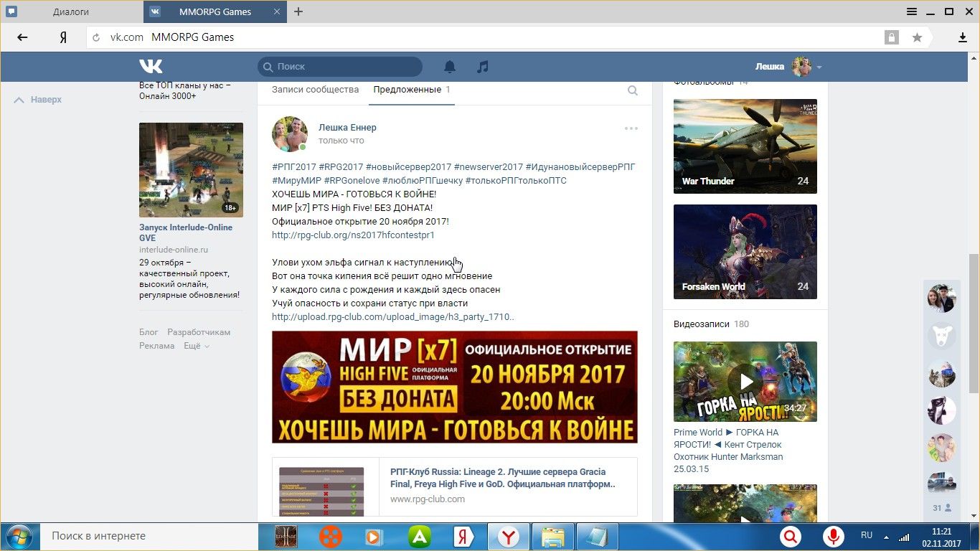980x551 pixels.
Task: Open the three-dots post actions menu
Action: click(631, 128)
